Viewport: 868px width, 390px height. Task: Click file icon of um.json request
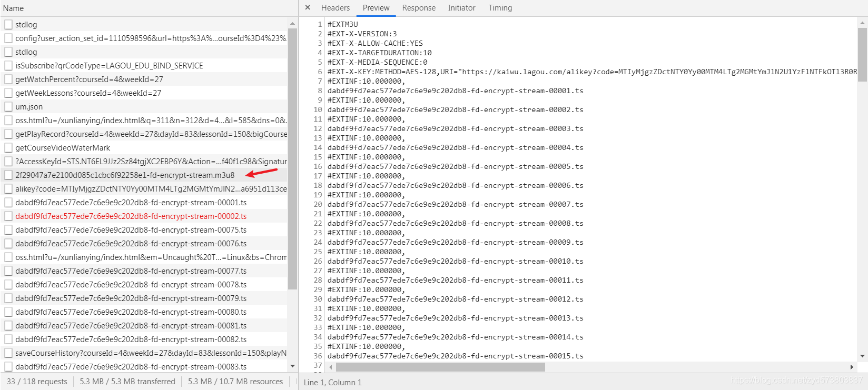point(8,107)
